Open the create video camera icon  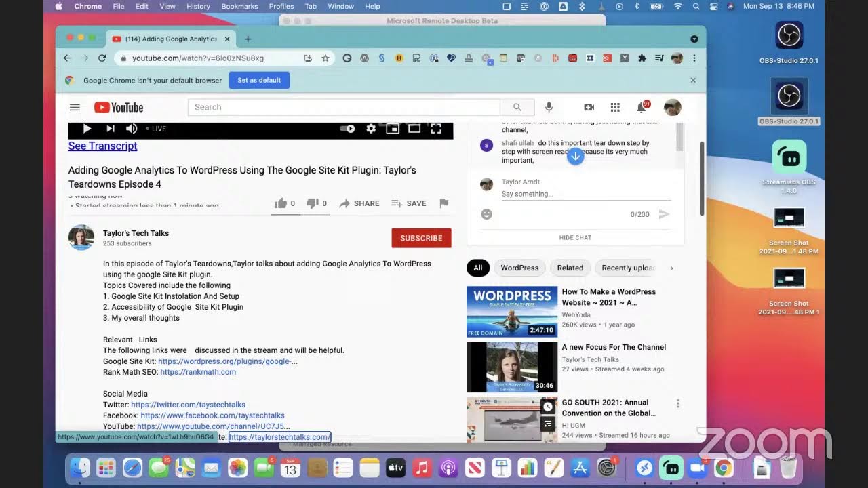589,107
